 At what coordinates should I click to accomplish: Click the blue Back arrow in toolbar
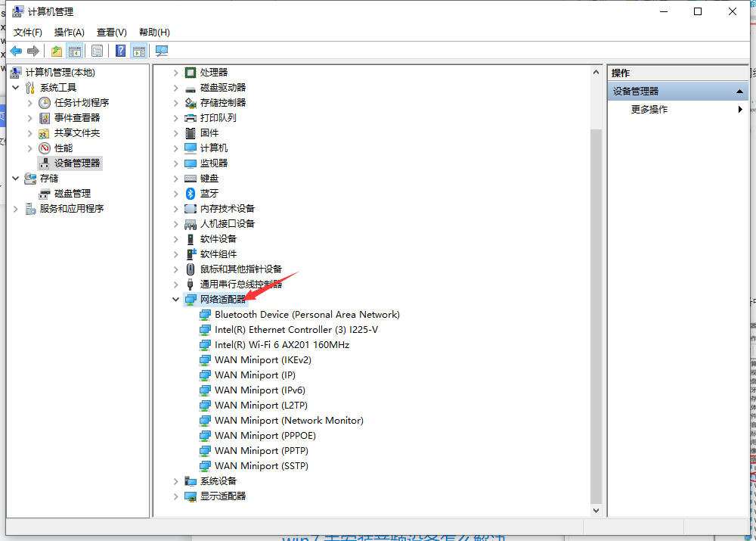click(x=16, y=51)
